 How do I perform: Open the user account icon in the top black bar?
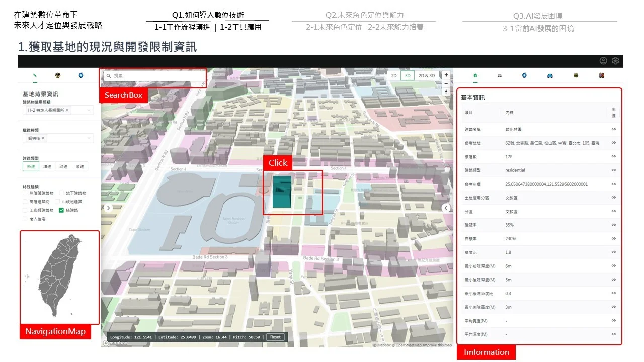(603, 60)
